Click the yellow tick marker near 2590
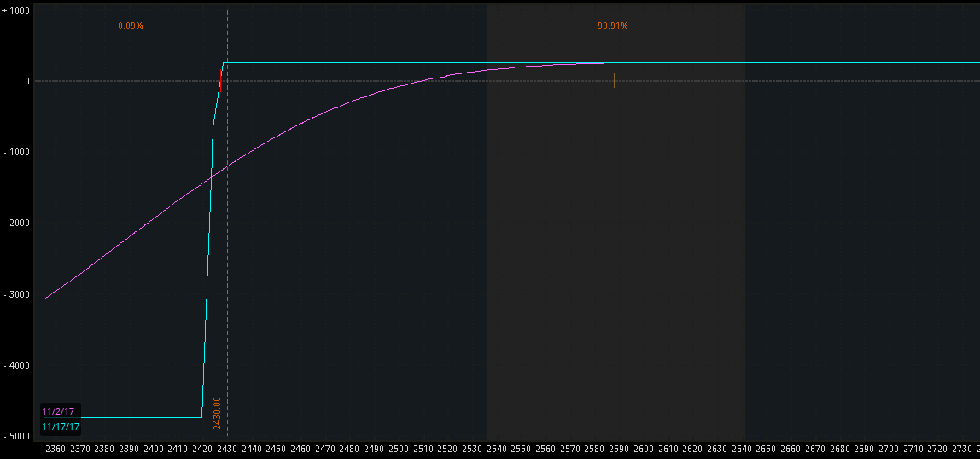980x459 pixels. (614, 80)
